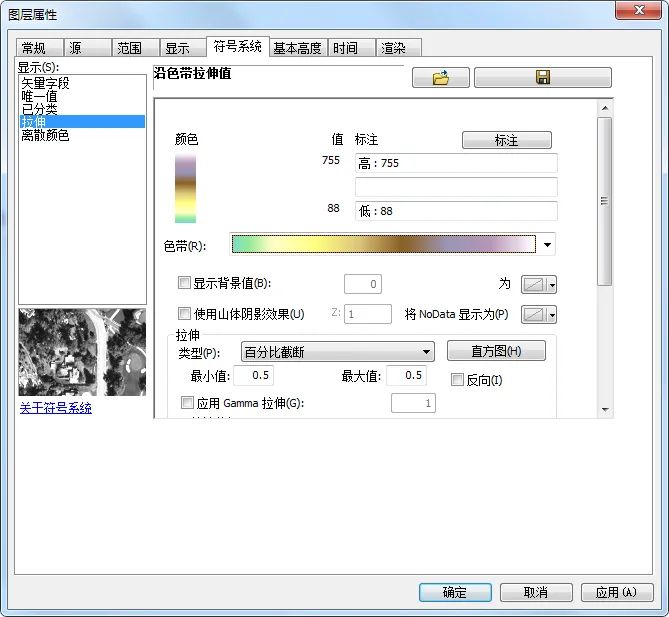This screenshot has height=617, width=669.
Task: Select 拉伸 renderer in the list
Action: coord(82,122)
